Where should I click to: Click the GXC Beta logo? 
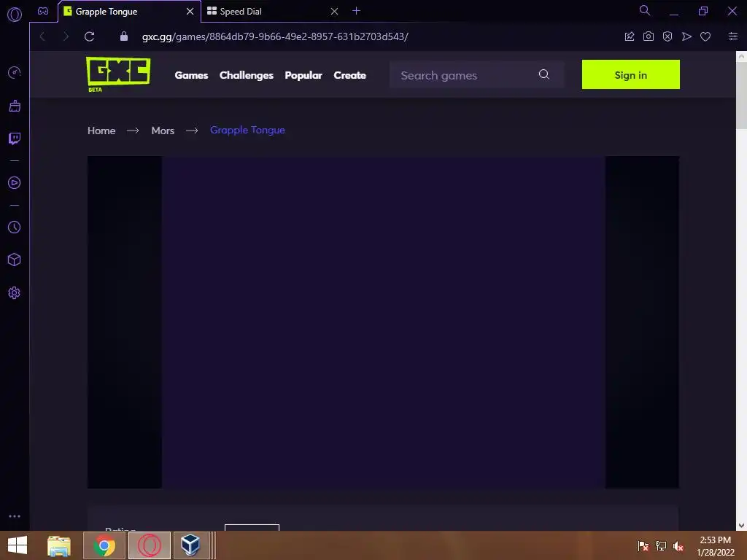(x=118, y=74)
